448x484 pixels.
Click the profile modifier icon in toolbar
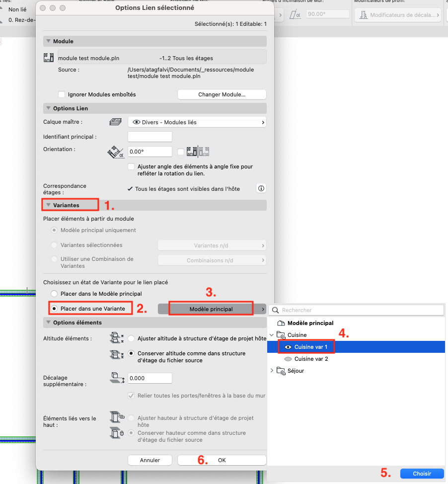(364, 15)
